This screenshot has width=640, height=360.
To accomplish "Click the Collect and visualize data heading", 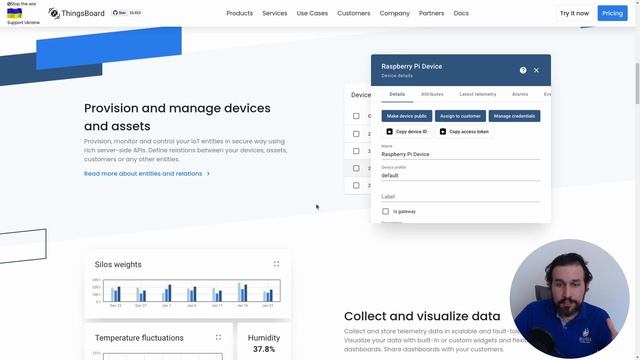I will click(422, 316).
